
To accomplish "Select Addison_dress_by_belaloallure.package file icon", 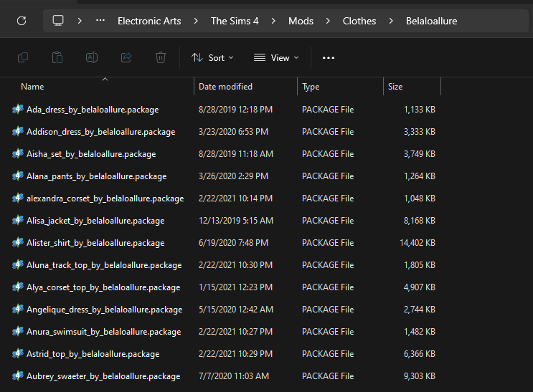I will [x=18, y=131].
